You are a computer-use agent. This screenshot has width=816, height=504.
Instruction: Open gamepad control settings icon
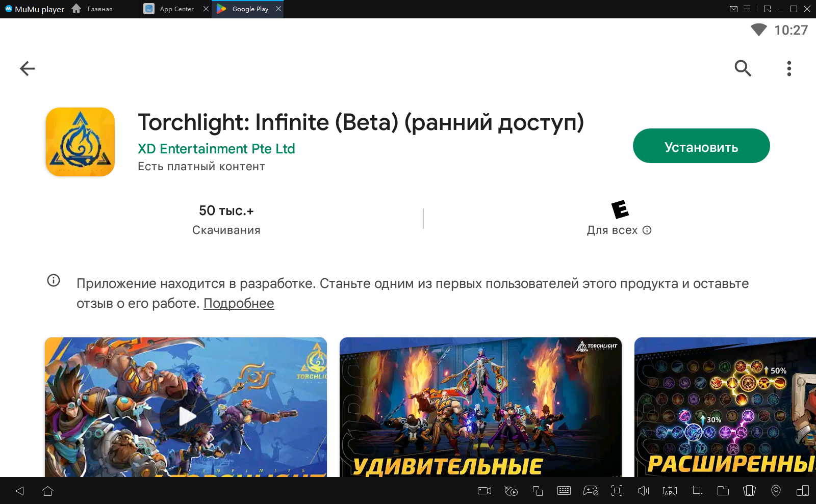click(x=591, y=491)
